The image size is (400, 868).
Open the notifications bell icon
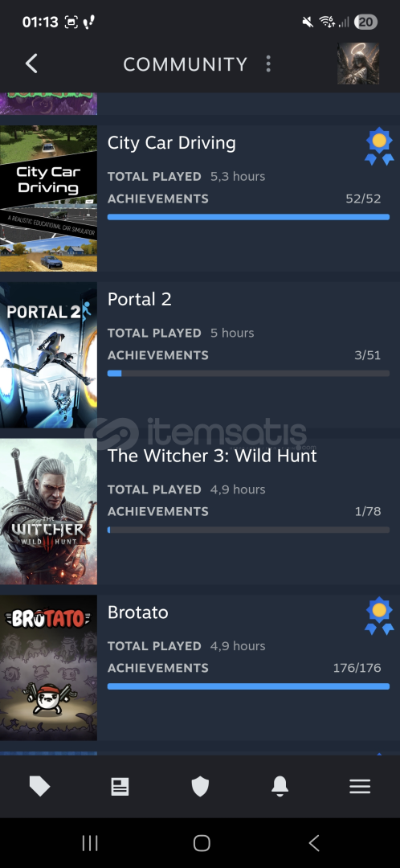point(280,786)
